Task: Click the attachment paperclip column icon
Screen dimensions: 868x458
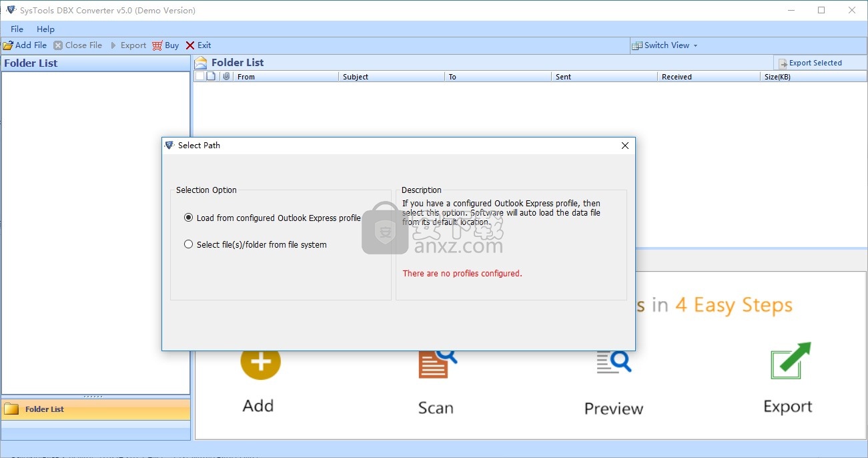Action: pyautogui.click(x=226, y=77)
